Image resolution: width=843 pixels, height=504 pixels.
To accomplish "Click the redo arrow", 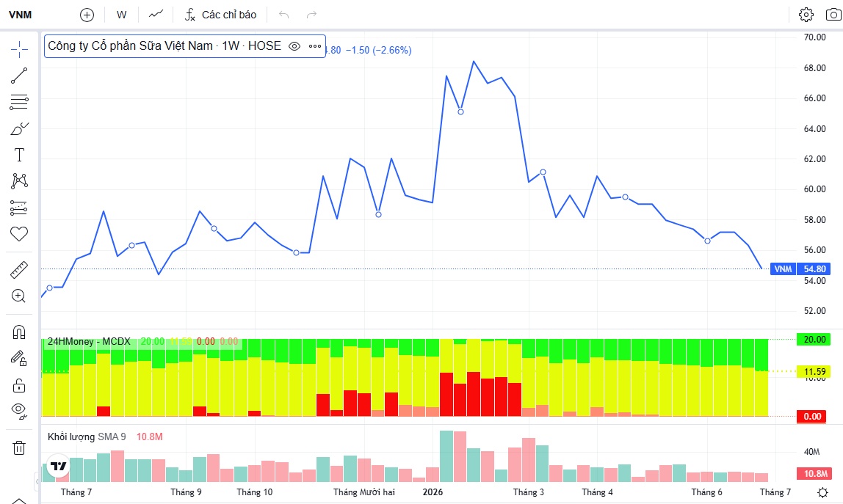I will 311,15.
